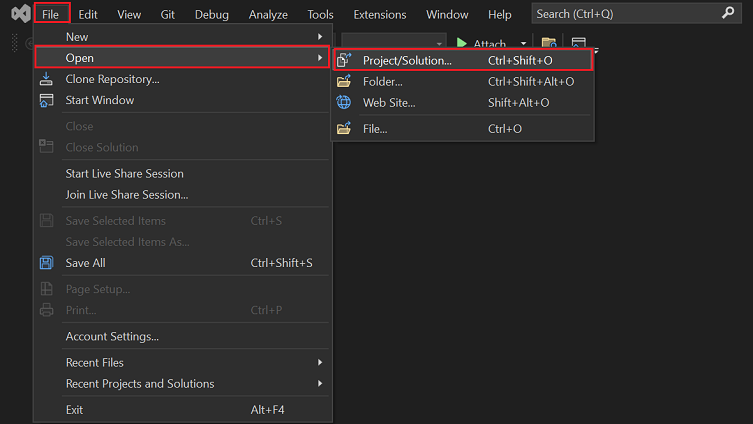
Task: Expand Recent Projects and Solutions
Action: pyautogui.click(x=182, y=384)
